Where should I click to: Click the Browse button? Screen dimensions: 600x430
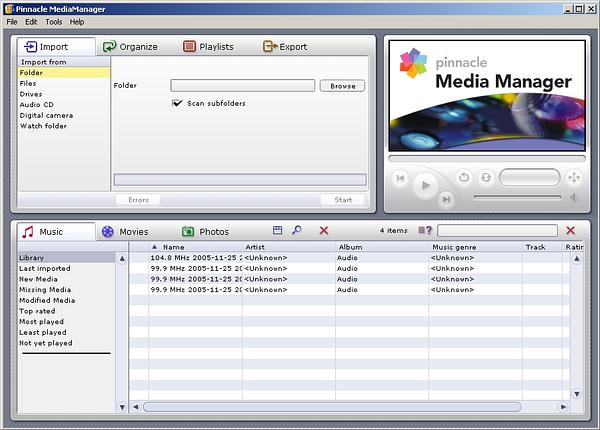(x=342, y=86)
